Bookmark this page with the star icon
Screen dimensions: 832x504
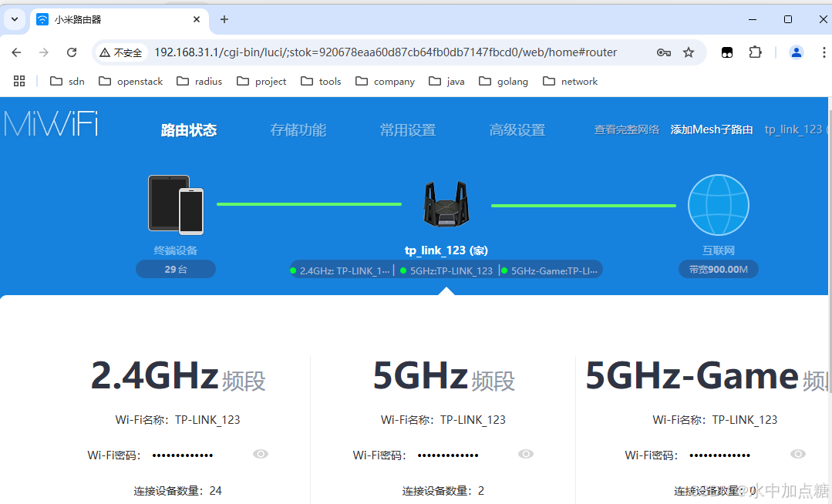click(x=689, y=52)
